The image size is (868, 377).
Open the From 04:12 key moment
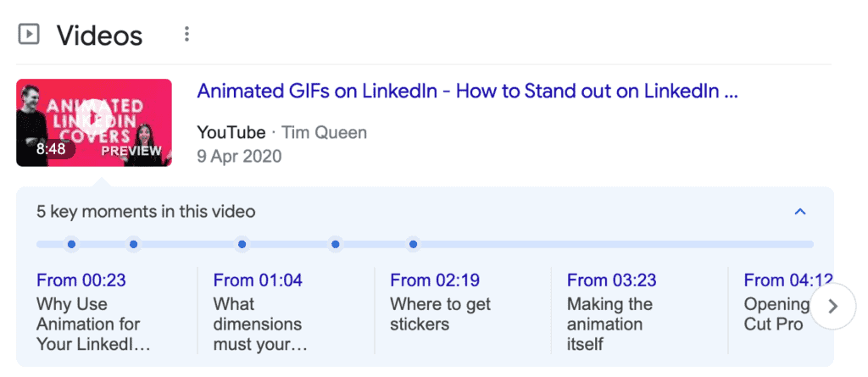784,280
